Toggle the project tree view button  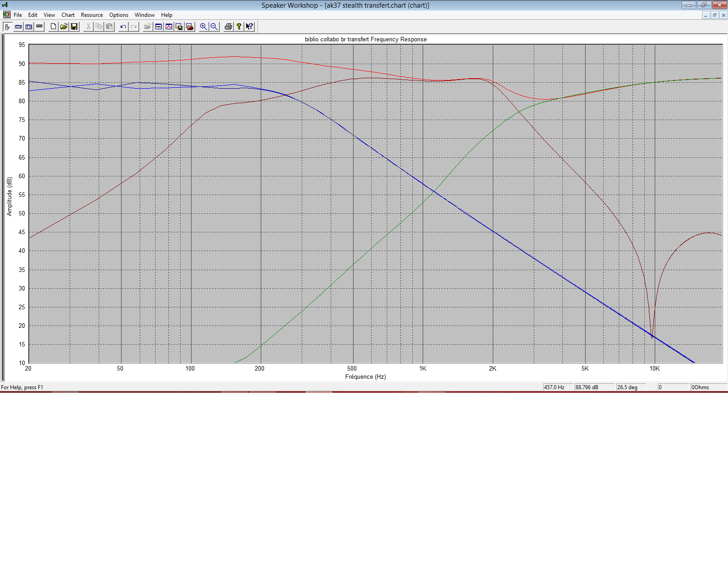click(8, 27)
